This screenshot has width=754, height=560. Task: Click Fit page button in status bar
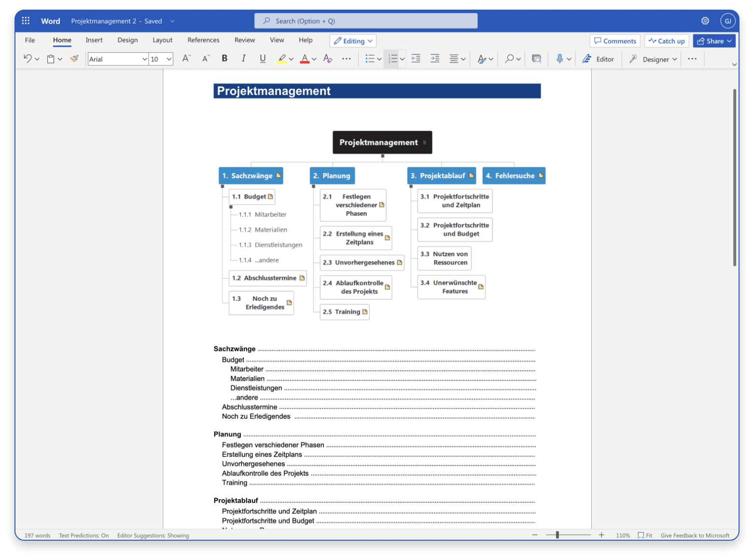(x=645, y=535)
